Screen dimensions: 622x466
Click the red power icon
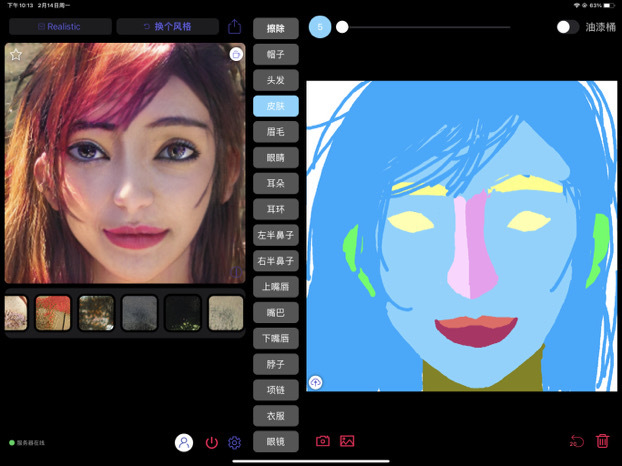click(x=211, y=442)
